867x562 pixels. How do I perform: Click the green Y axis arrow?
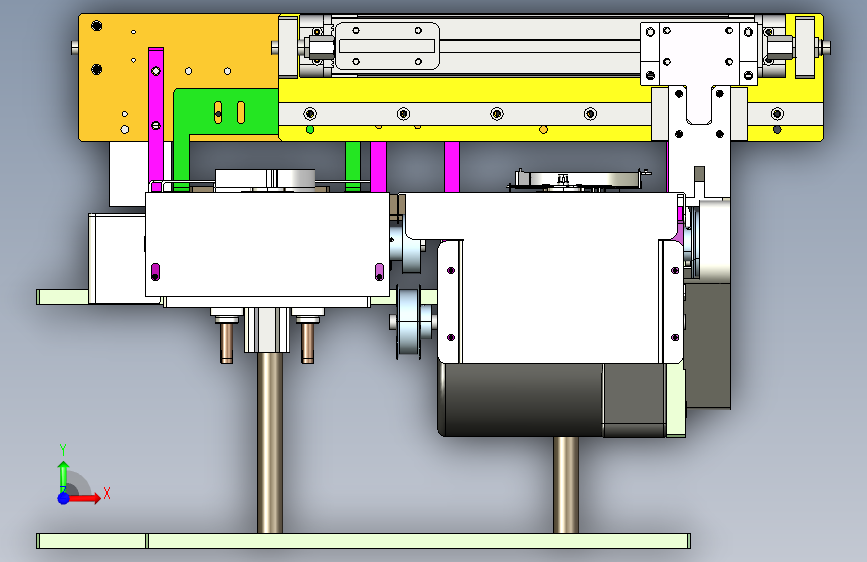click(63, 476)
